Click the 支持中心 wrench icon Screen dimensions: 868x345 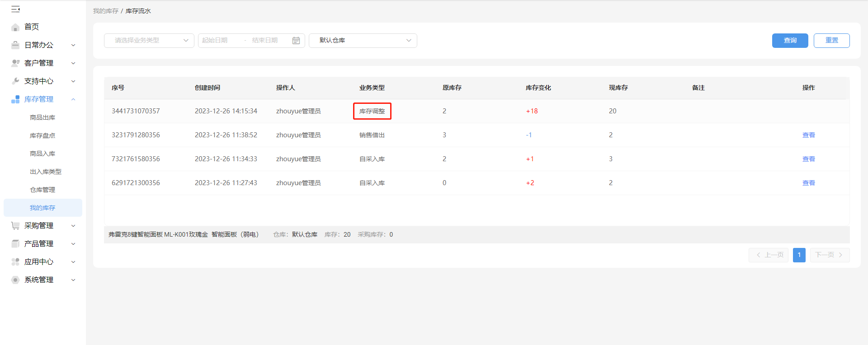coord(15,81)
